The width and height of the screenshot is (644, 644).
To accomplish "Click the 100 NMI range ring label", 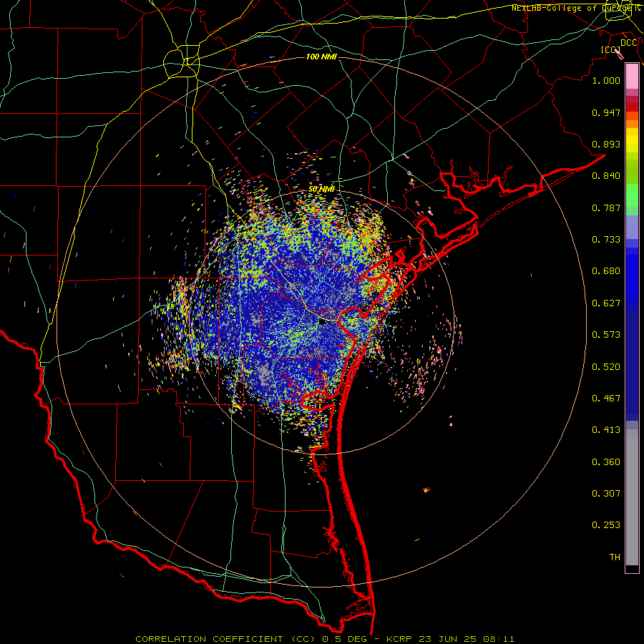I will pos(321,57).
